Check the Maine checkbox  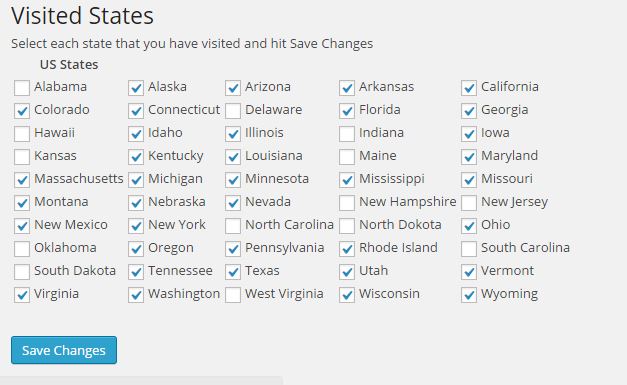[347, 157]
